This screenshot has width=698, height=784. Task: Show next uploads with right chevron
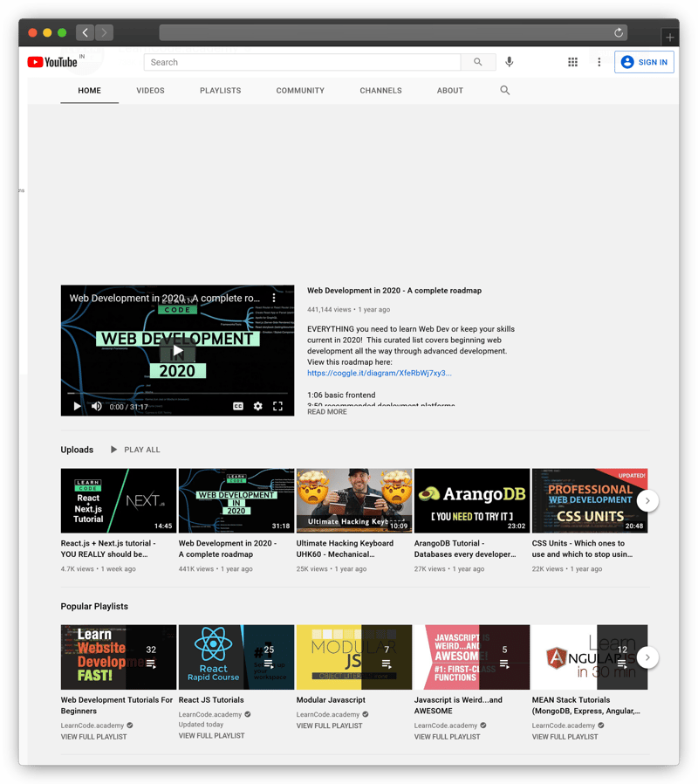click(647, 501)
